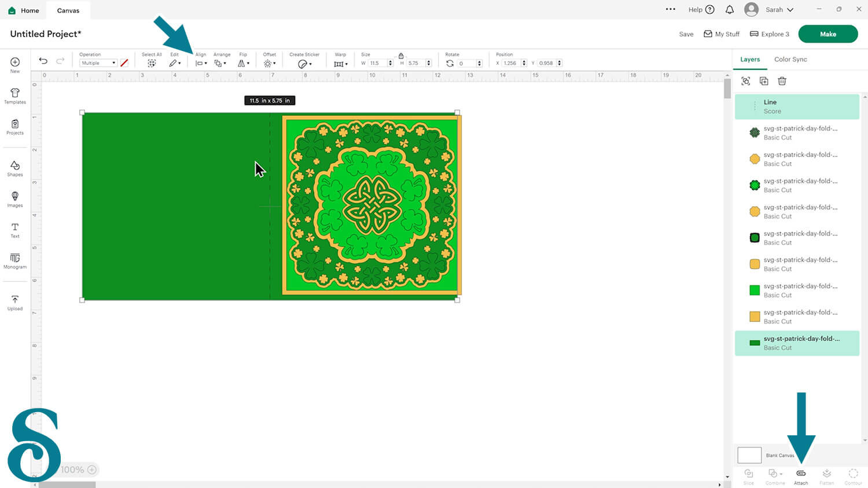This screenshot has width=868, height=488.
Task: Click the Slice tool
Action: 749,476
